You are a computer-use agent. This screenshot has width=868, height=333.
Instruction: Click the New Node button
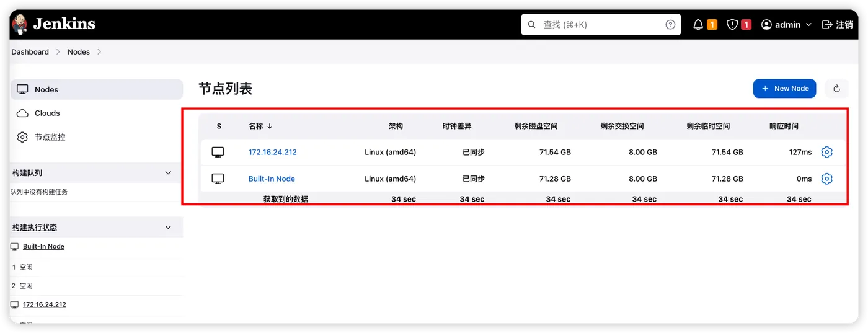point(785,89)
